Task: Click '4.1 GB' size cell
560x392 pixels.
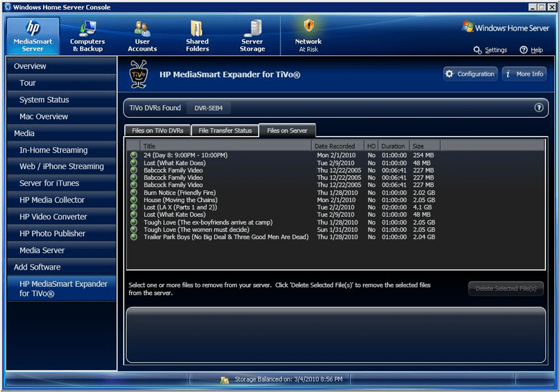Action: click(422, 207)
